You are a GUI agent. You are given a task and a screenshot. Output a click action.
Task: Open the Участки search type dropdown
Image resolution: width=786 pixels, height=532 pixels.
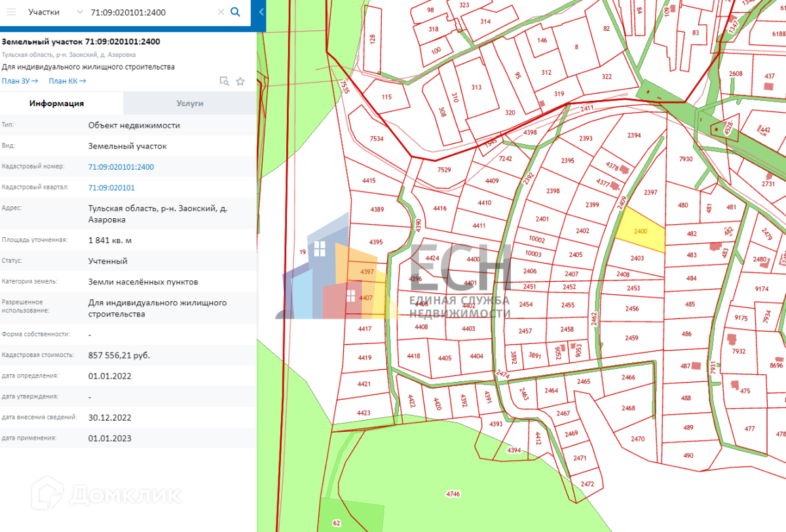click(x=56, y=12)
